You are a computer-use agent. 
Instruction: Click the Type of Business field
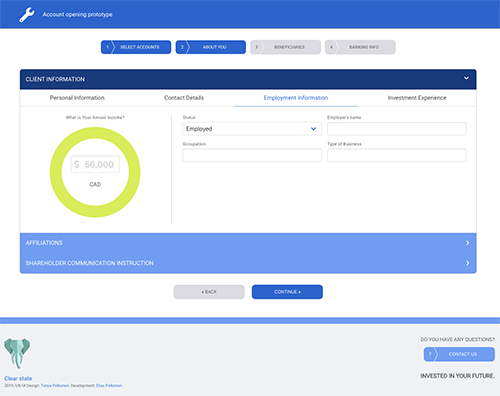click(397, 155)
